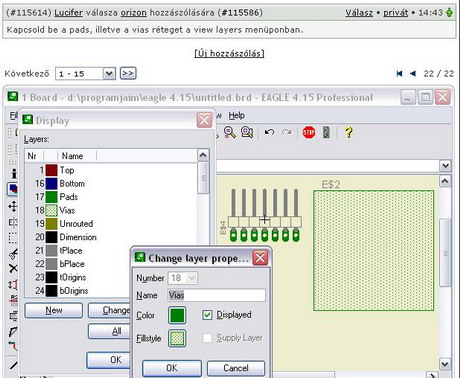Click the >> next page button

(128, 74)
